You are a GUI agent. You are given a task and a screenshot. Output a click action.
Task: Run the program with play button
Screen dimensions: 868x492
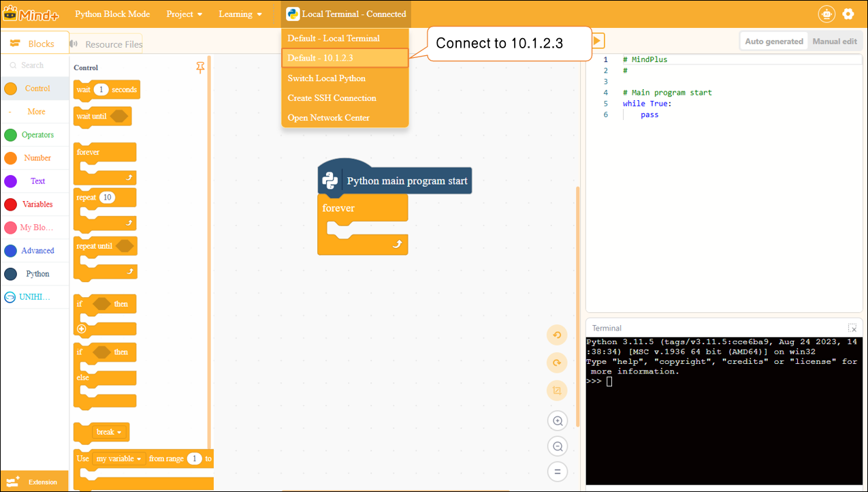(x=596, y=41)
